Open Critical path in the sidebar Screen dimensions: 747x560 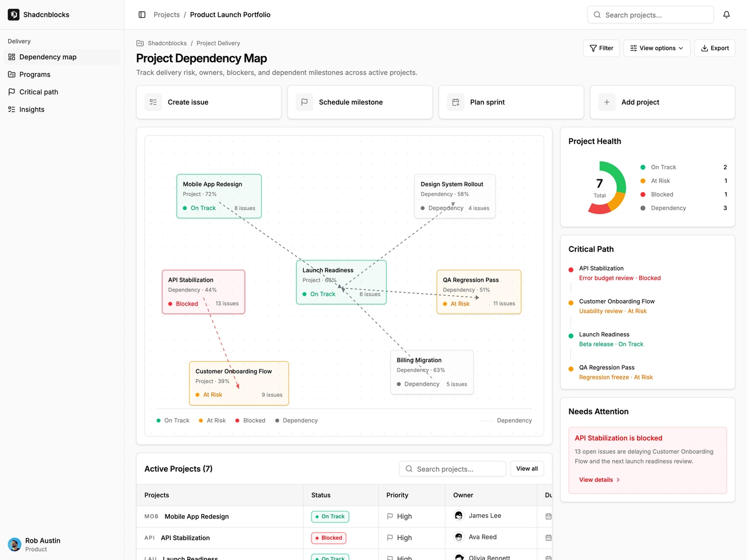(62, 92)
